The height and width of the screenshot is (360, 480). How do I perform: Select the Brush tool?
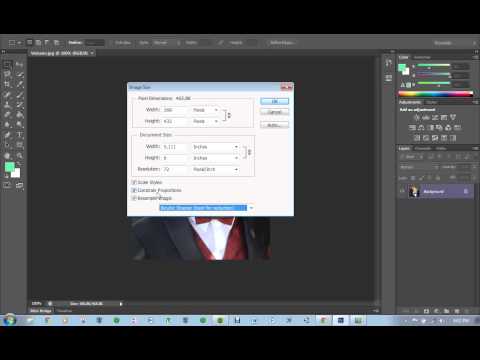(20, 95)
